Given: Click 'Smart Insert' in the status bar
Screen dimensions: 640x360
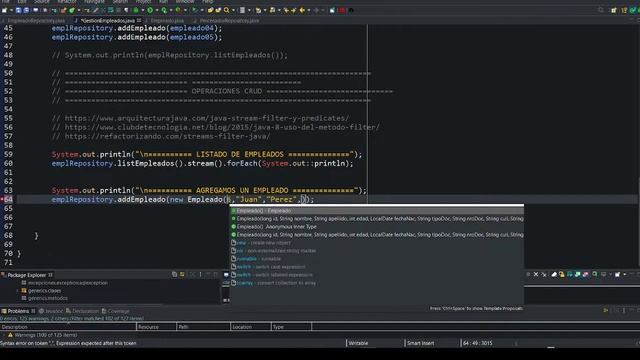Looking at the screenshot, I should [420, 343].
